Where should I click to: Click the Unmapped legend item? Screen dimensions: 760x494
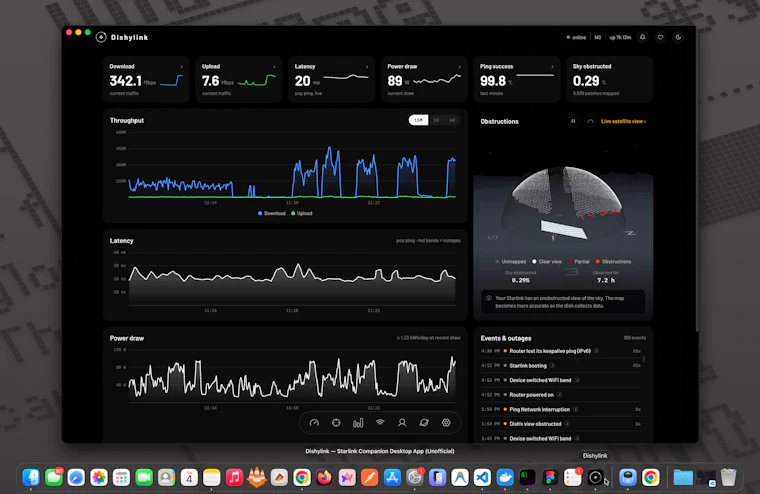tap(510, 262)
